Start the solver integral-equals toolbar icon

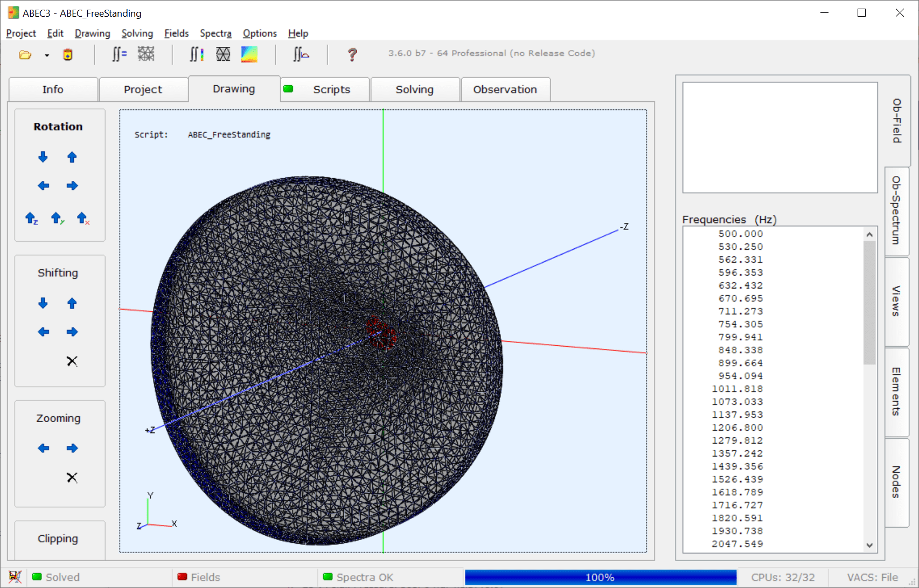pyautogui.click(x=119, y=54)
